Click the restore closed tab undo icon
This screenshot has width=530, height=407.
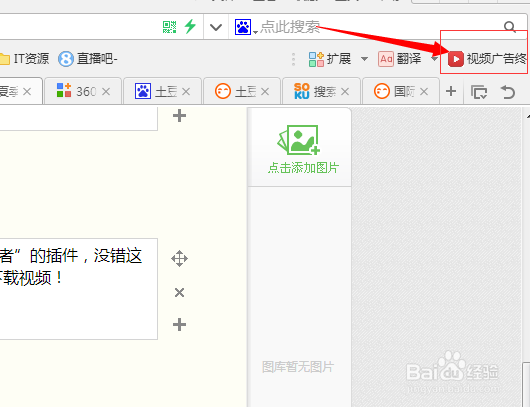[x=507, y=92]
